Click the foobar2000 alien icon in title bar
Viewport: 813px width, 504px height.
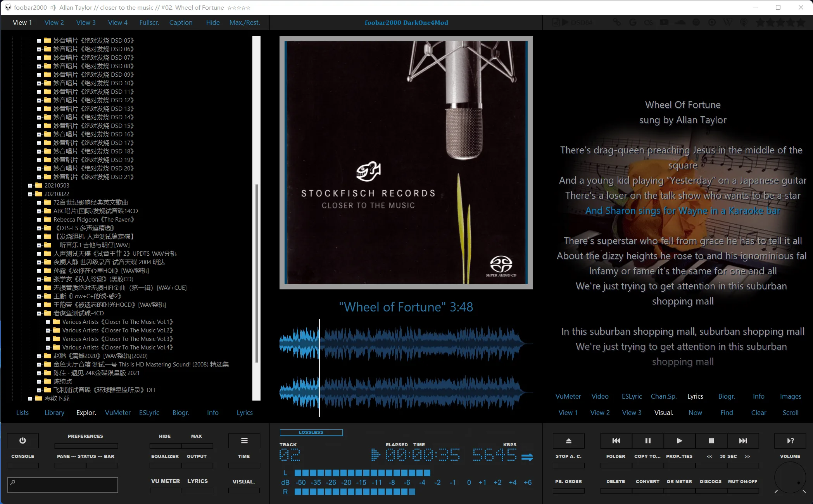pyautogui.click(x=8, y=7)
